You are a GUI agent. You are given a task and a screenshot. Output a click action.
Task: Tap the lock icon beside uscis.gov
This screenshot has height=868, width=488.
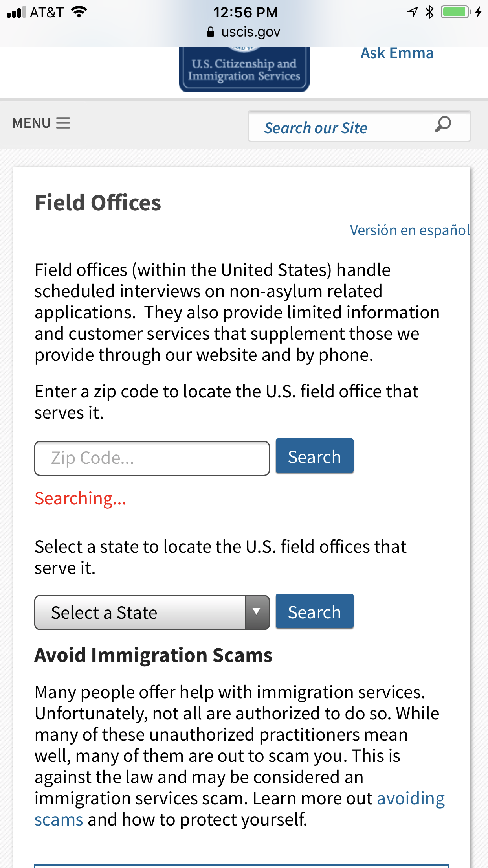click(211, 32)
